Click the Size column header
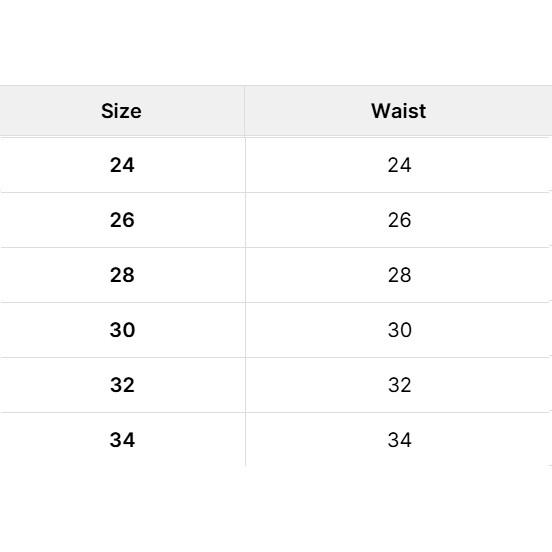The width and height of the screenshot is (552, 552). [x=121, y=111]
